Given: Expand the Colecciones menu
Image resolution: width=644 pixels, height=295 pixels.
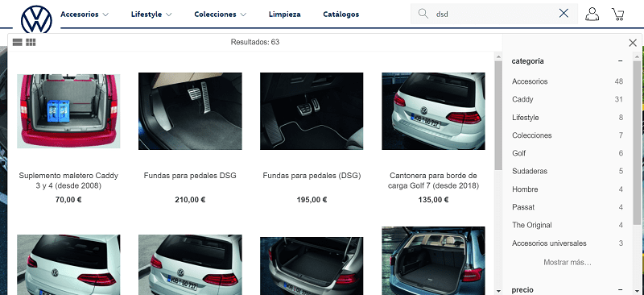Looking at the screenshot, I should click(x=220, y=15).
